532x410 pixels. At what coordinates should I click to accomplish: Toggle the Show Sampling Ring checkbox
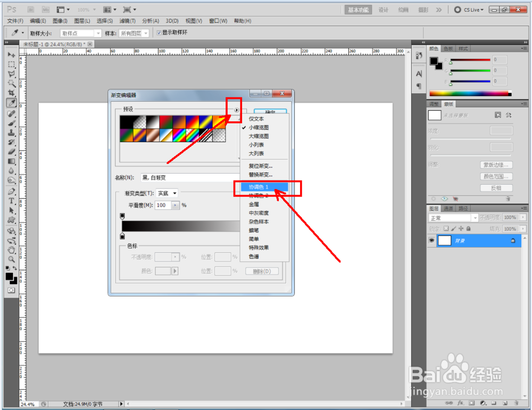(x=159, y=32)
